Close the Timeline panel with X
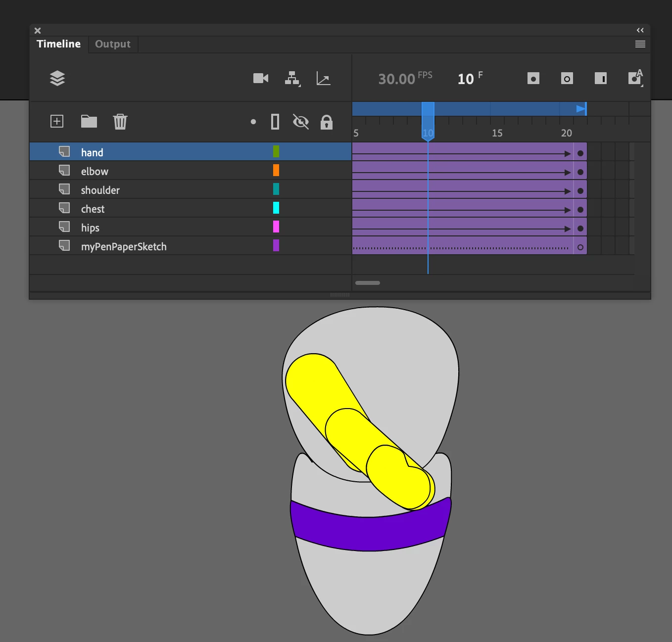 (38, 31)
